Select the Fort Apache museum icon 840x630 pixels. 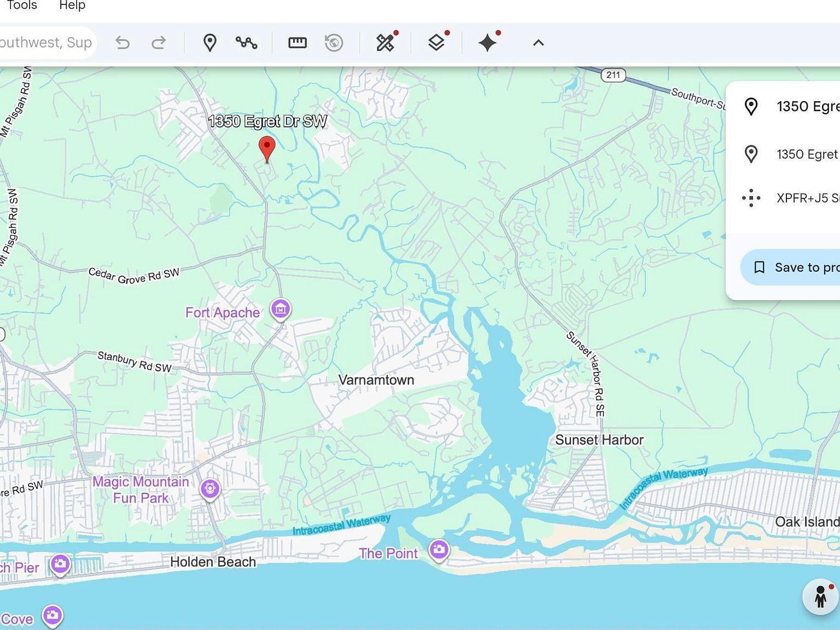[x=280, y=309]
